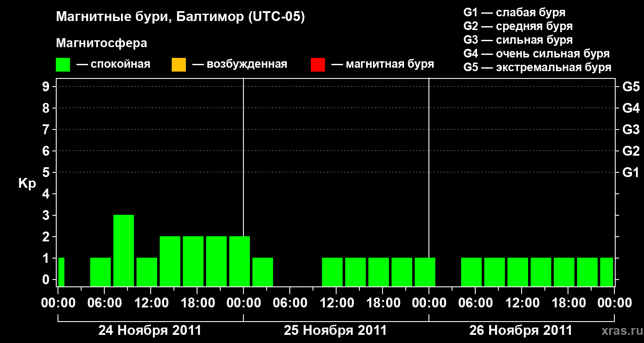Click the '00:00' label between 25 and 26 Ноября
Image resolution: width=644 pixels, height=343 pixels.
coord(429,303)
